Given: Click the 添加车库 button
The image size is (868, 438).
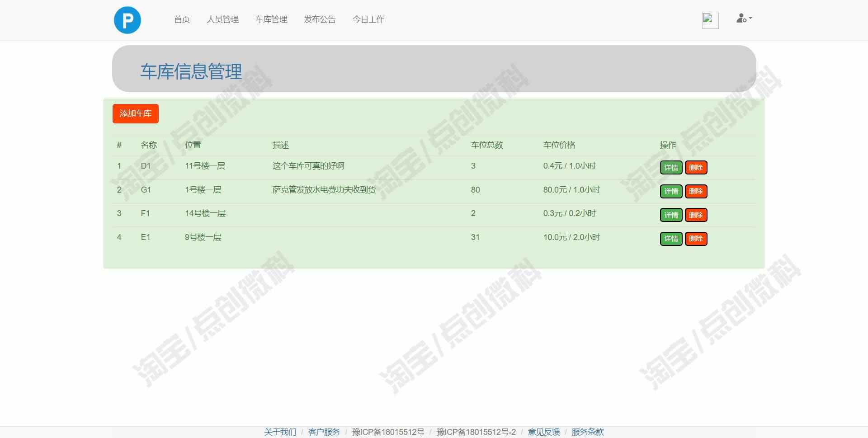Looking at the screenshot, I should [136, 113].
